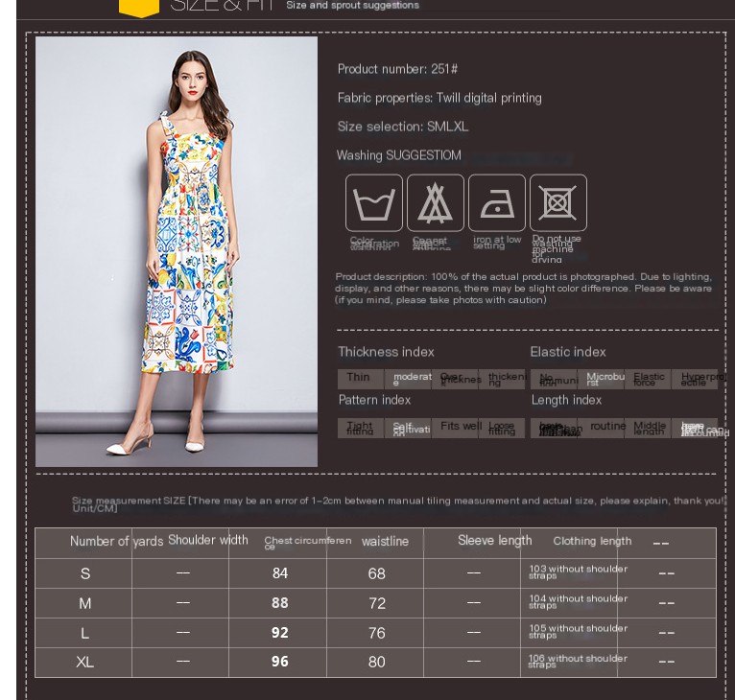
Task: Select the 'thickening' thickness cell
Action: point(502,379)
